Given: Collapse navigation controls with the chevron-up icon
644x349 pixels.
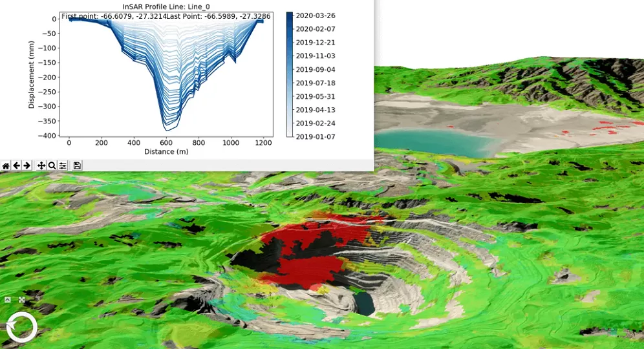Looking at the screenshot, I should point(7,300).
